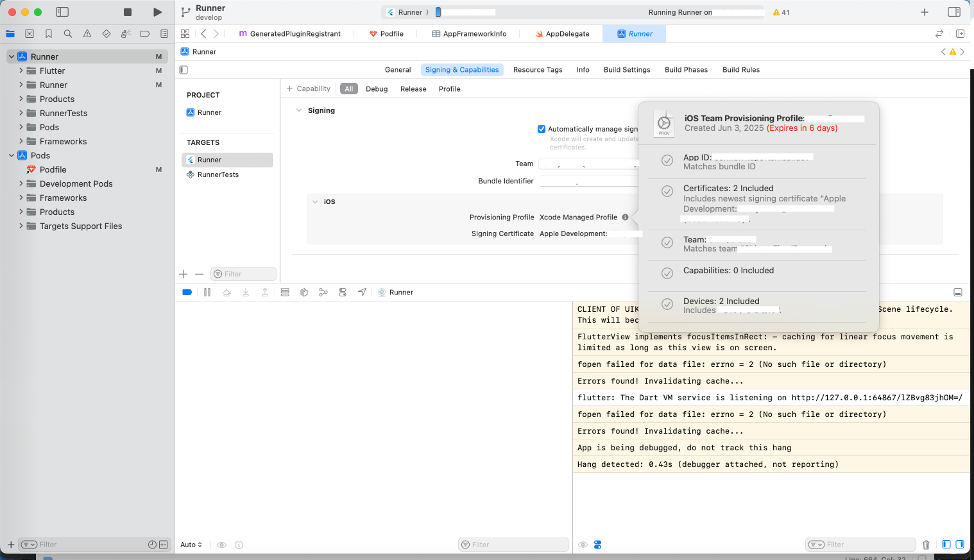Open the AppDelegate editor tab
974x560 pixels.
(562, 33)
